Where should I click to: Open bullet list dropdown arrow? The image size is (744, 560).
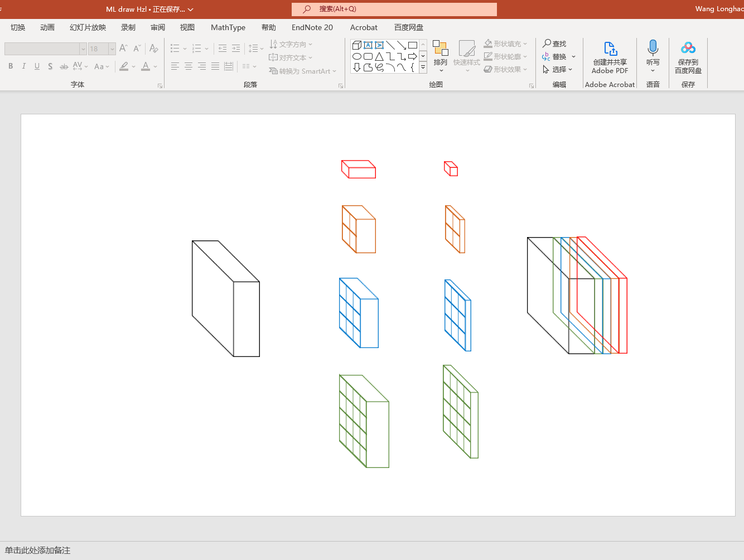[185, 49]
